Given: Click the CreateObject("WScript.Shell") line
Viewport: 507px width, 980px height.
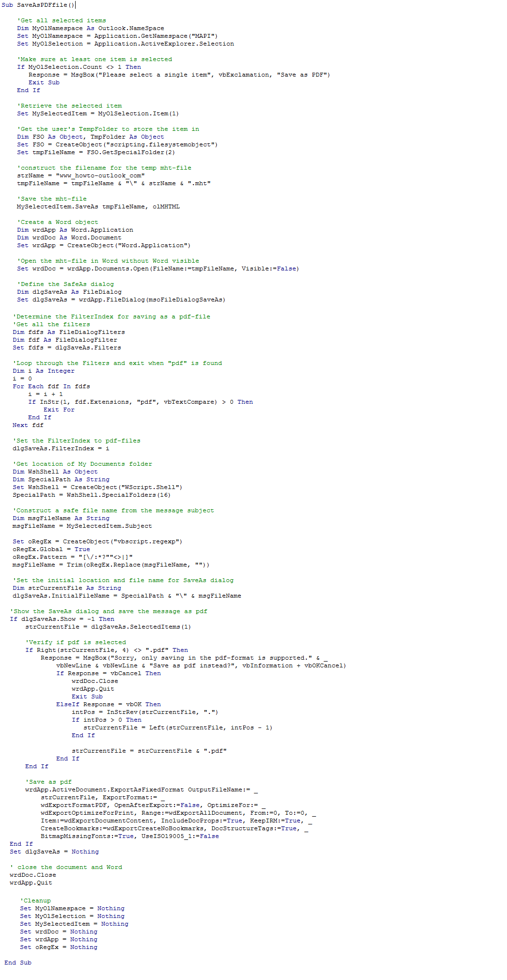Looking at the screenshot, I should pyautogui.click(x=97, y=487).
